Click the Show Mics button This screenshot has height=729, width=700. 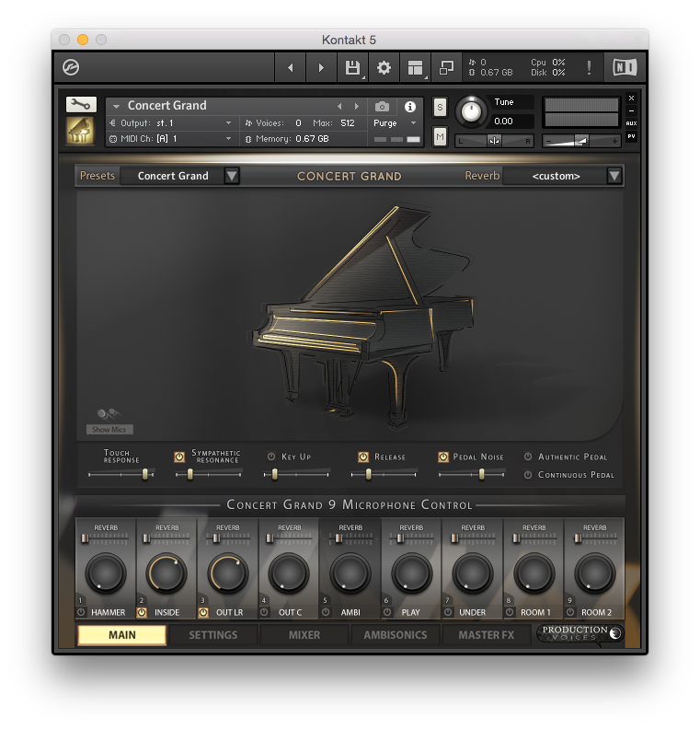(109, 429)
